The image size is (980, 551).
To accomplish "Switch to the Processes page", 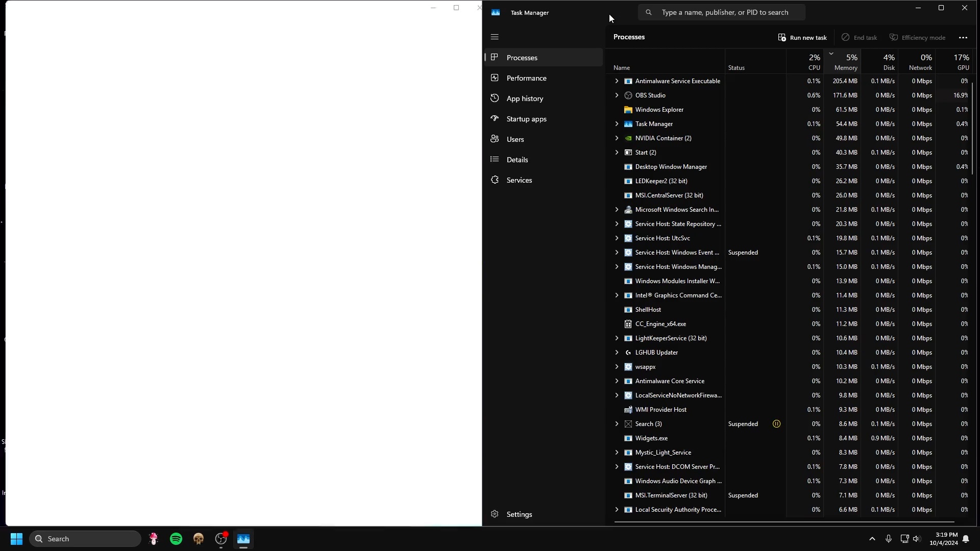I will coord(544,58).
